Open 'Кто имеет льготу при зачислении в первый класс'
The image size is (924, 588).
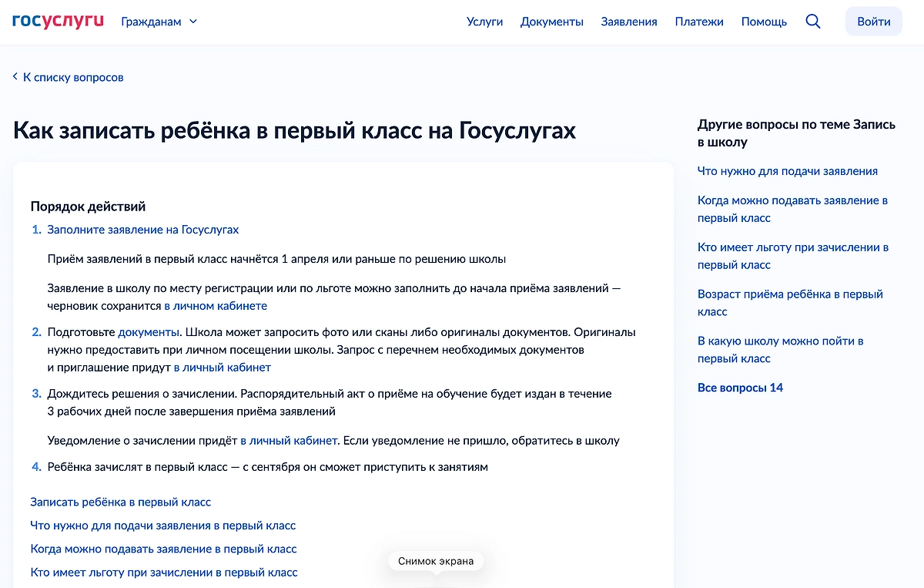[162, 573]
